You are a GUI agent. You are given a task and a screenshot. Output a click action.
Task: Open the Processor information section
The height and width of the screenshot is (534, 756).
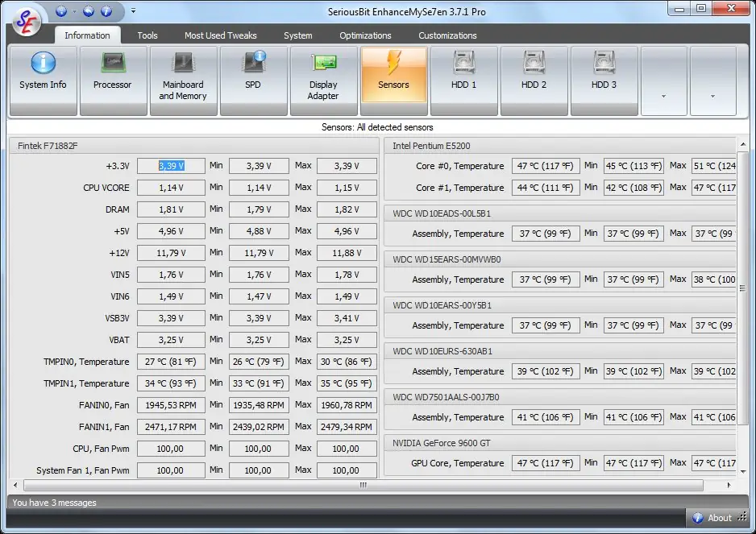(113, 81)
